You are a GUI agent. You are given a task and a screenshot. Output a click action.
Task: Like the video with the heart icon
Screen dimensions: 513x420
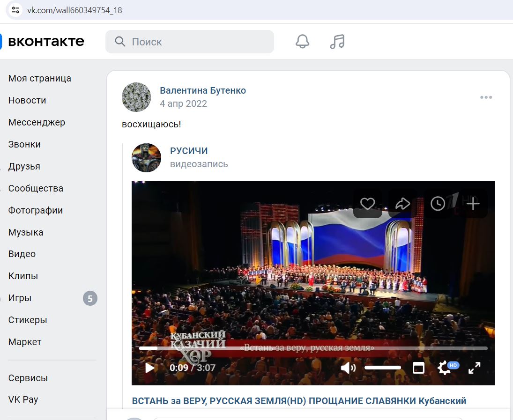[367, 204]
